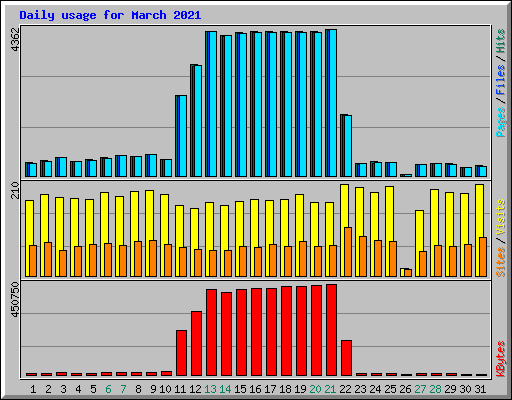Click the 4362 hits axis value
This screenshot has width=512, height=400.
15,39
